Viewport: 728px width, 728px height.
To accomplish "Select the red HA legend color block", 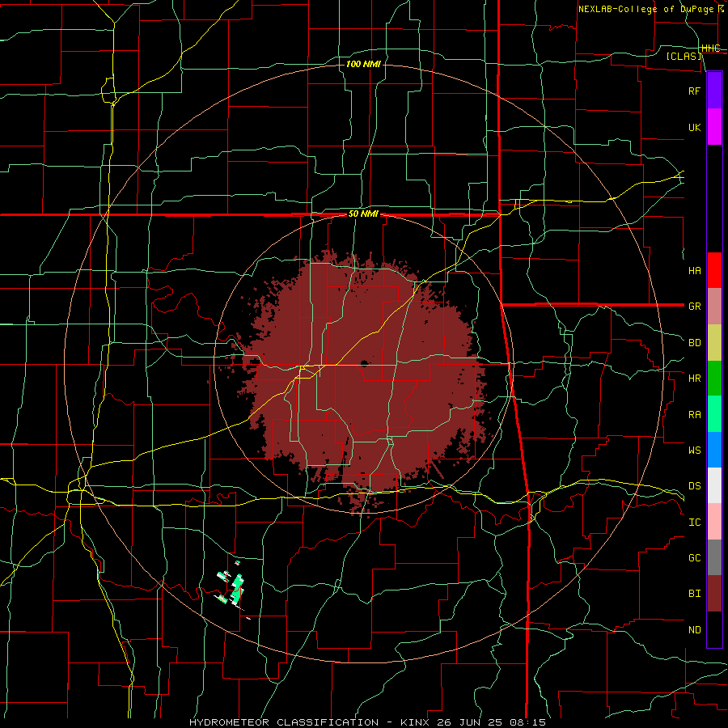I will (x=714, y=270).
